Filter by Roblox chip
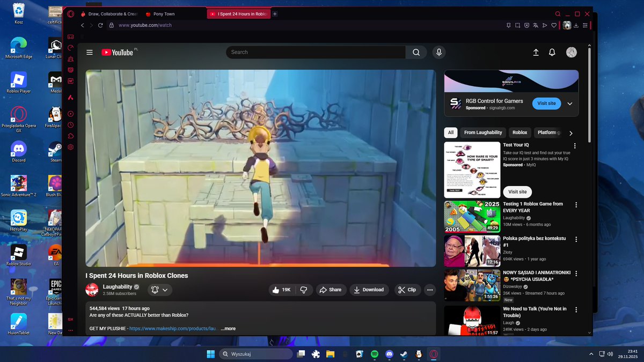This screenshot has height=362, width=644. coord(519,132)
